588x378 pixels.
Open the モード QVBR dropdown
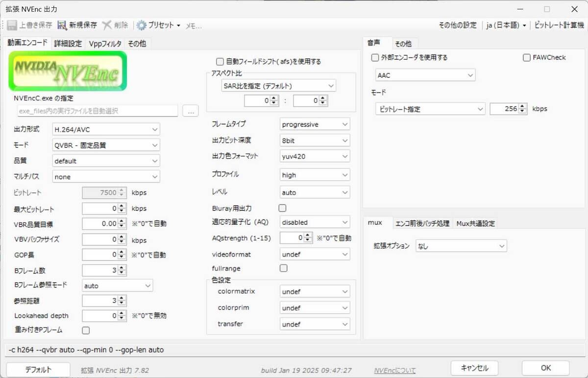pyautogui.click(x=106, y=145)
